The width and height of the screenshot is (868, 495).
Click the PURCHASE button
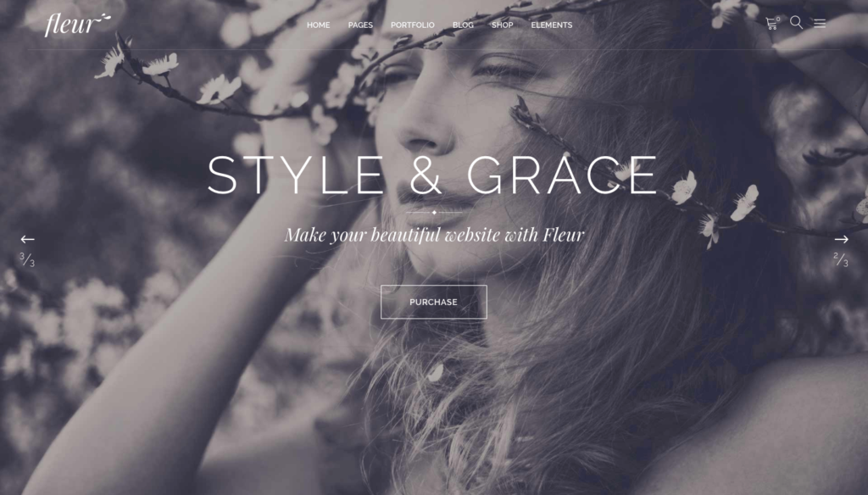(x=434, y=302)
